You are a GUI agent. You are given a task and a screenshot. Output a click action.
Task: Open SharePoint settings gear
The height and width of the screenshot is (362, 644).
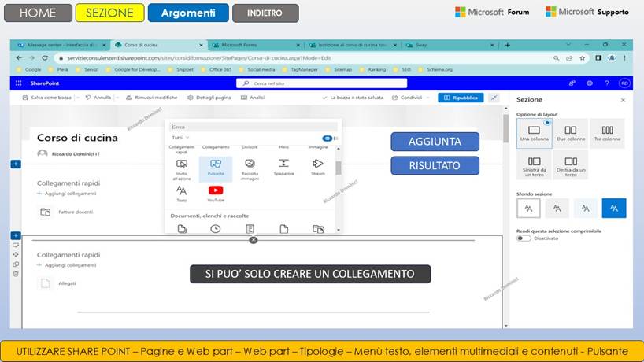[590, 83]
